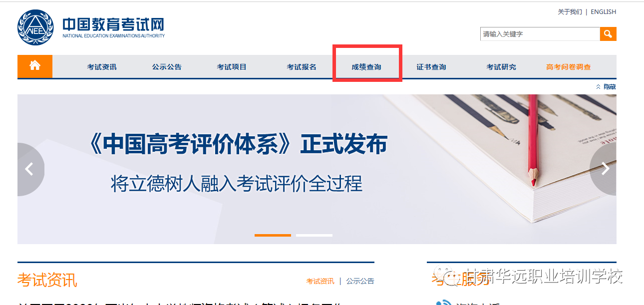Image resolution: width=644 pixels, height=305 pixels.
Task: Open 考试资讯 navigation menu
Action: 102,67
